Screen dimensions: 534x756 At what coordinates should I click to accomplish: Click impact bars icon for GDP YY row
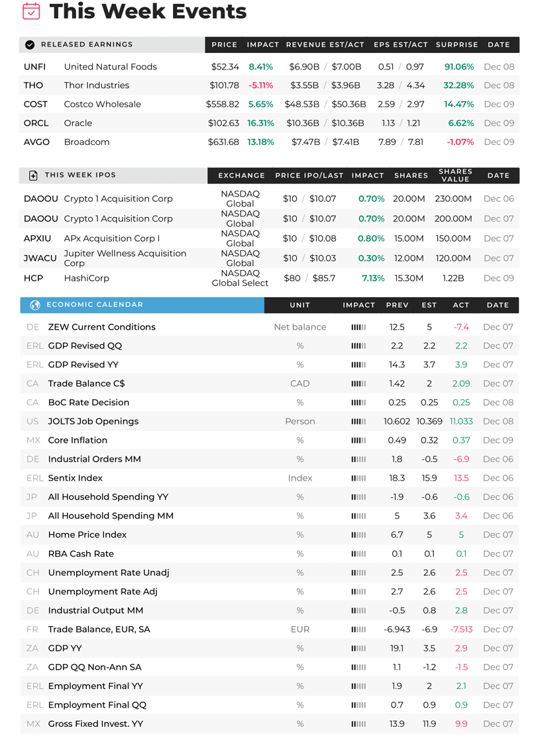358,649
